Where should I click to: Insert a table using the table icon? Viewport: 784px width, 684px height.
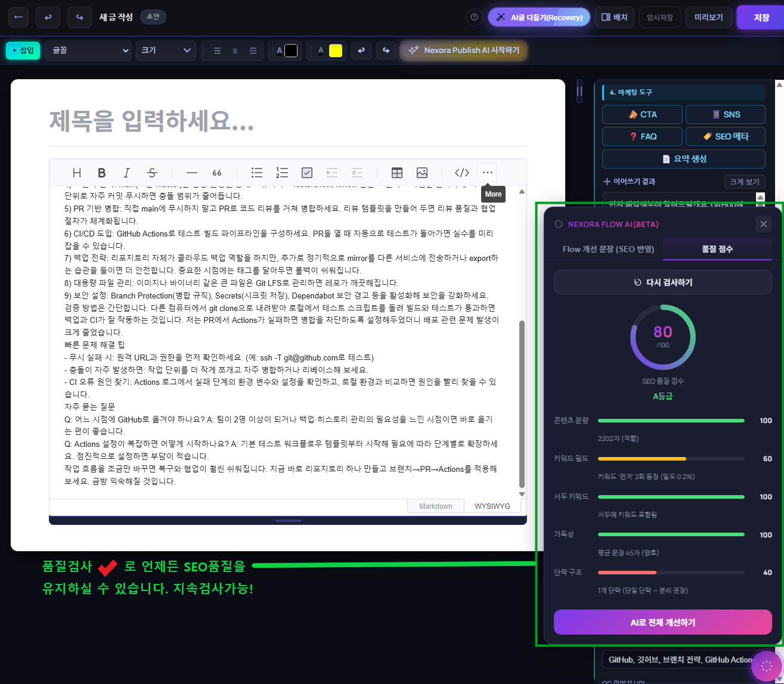click(397, 173)
